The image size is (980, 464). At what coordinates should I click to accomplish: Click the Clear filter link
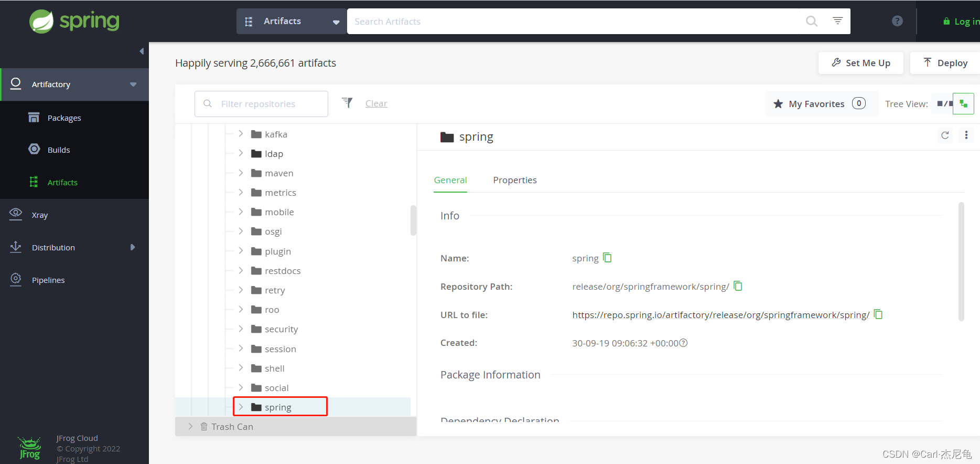[376, 103]
